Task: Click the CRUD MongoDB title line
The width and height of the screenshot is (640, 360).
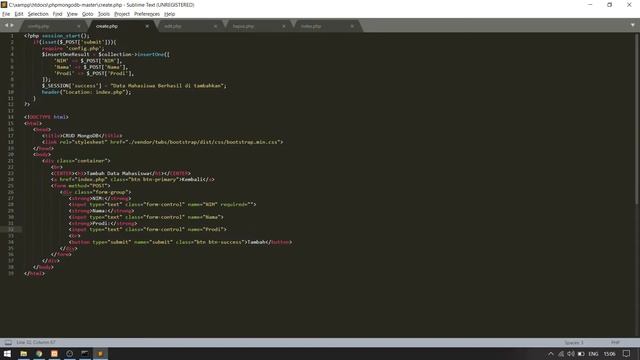Action: pos(82,136)
